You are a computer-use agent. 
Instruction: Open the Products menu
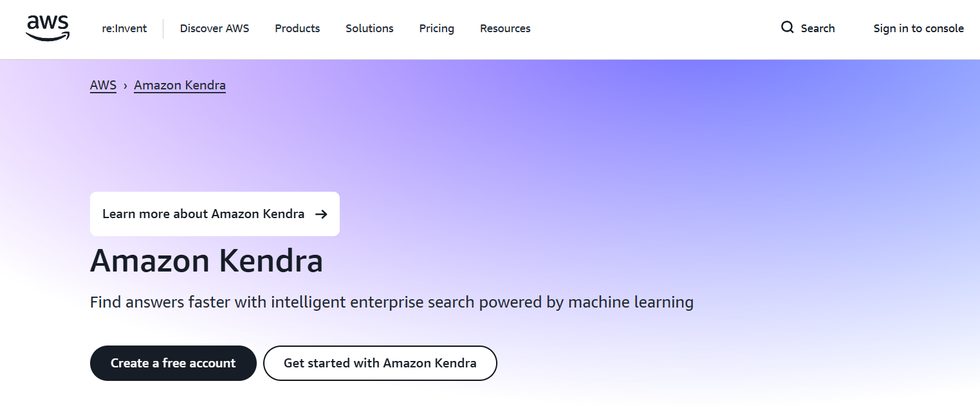297,28
